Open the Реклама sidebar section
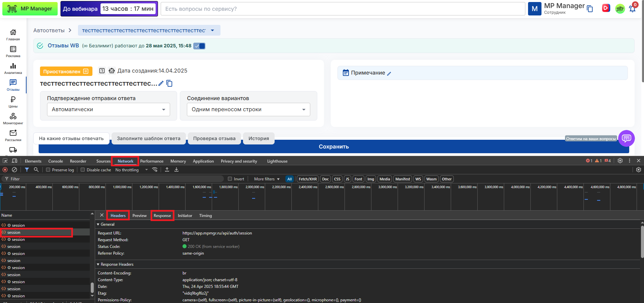This screenshot has height=303, width=644. tap(13, 51)
